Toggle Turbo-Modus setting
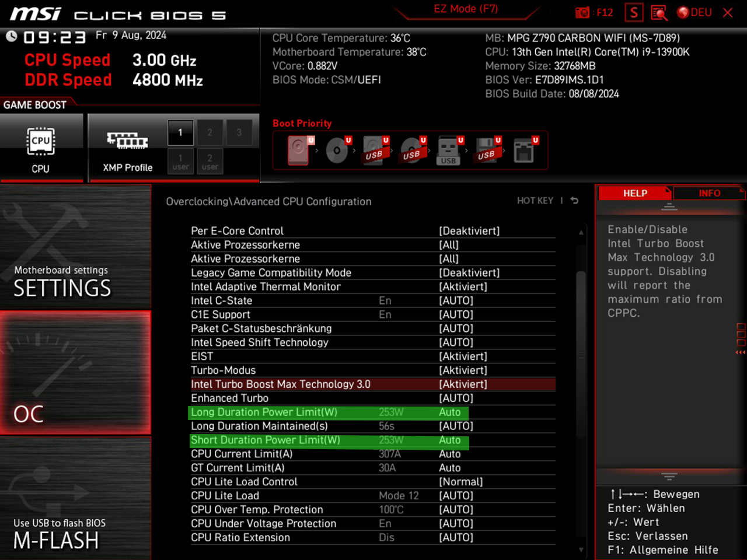 373,370
